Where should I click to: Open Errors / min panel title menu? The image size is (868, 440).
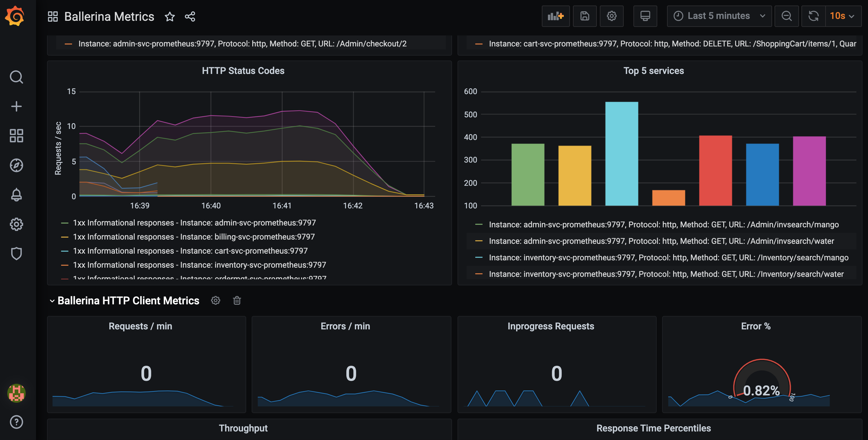[345, 326]
